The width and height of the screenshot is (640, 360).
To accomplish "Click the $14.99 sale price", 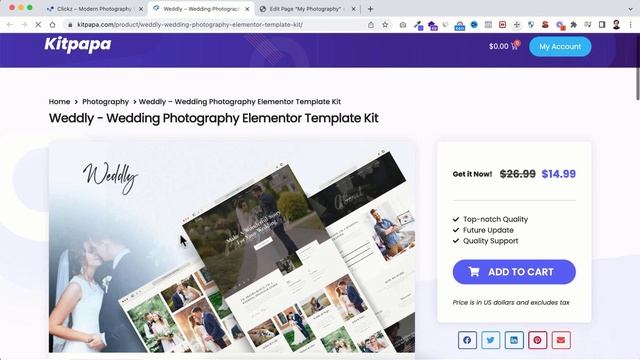I will (x=559, y=174).
